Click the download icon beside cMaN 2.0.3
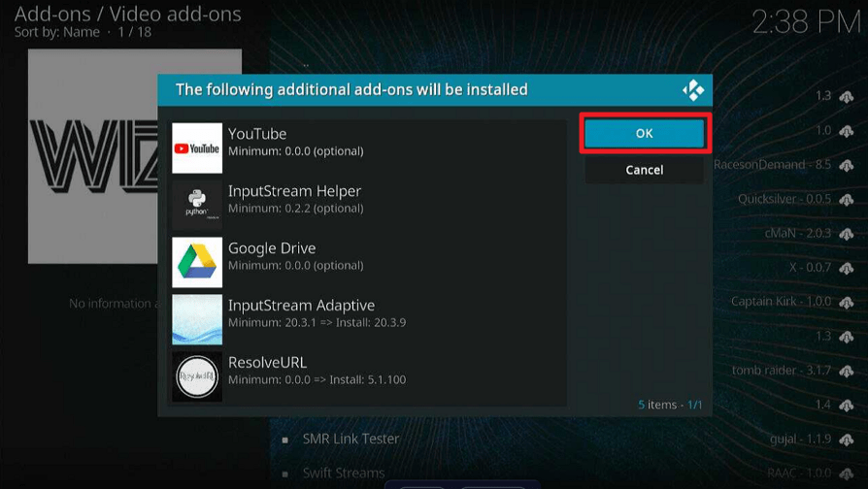Screen dimensions: 868x489 click(x=847, y=234)
